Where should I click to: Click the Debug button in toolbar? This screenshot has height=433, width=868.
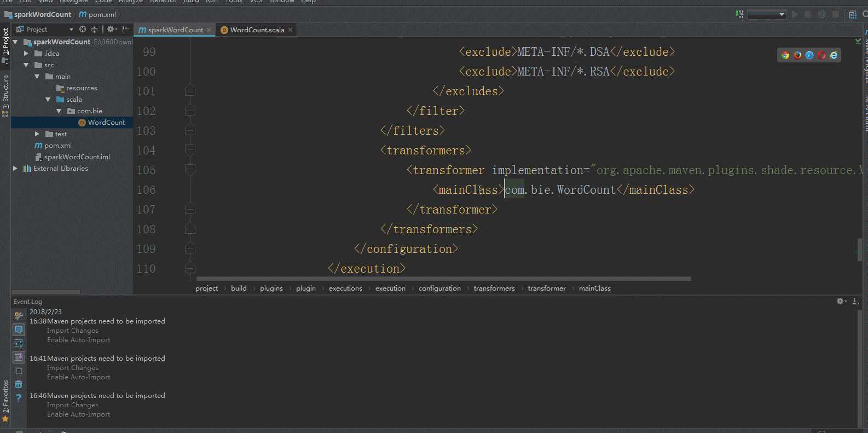(808, 14)
